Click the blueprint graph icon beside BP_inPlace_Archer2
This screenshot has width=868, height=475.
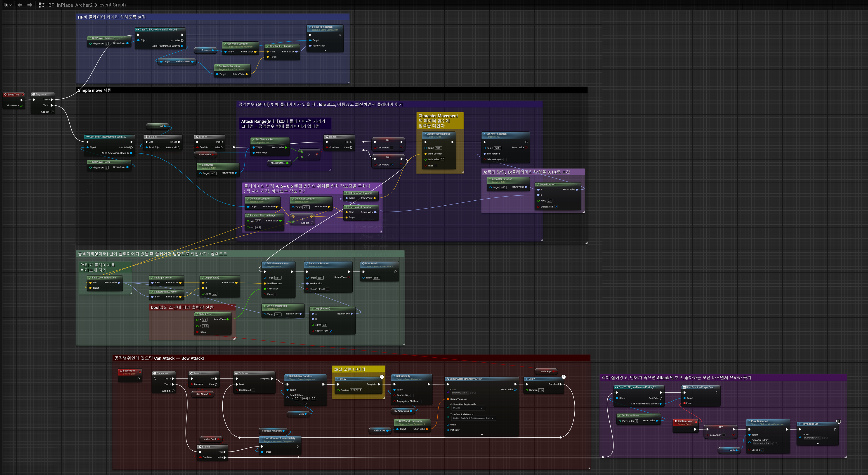pos(41,5)
